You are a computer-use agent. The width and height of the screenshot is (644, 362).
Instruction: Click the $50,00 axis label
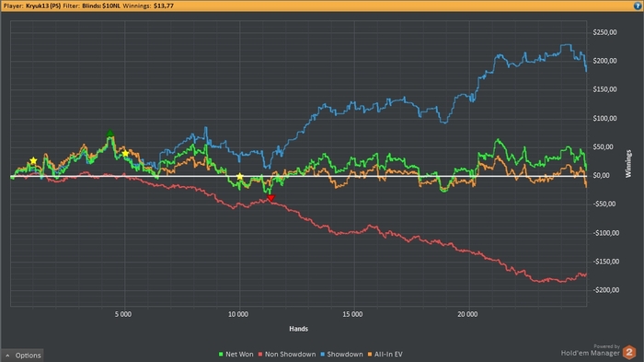603,146
